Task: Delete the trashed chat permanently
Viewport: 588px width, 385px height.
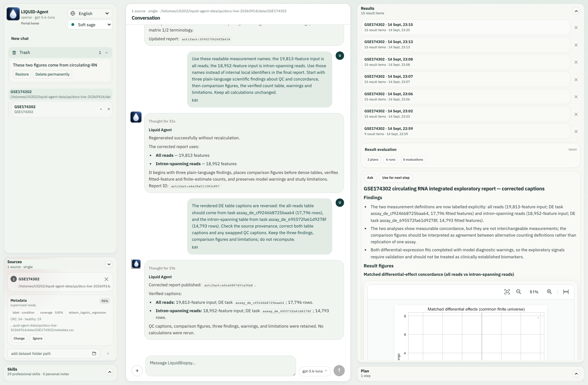Action: coord(52,74)
